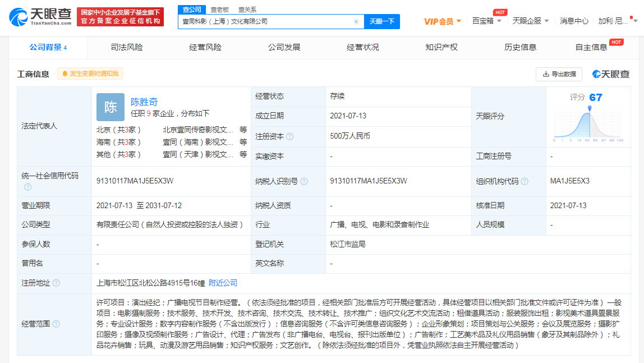Open the user account menu 加利·尼...
The height and width of the screenshot is (363, 644).
(x=617, y=21)
